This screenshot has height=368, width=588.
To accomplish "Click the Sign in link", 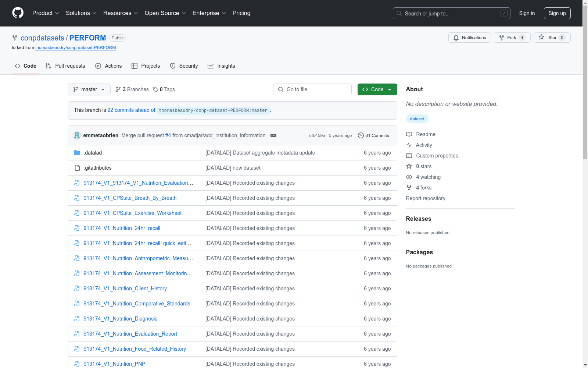I will point(527,13).
